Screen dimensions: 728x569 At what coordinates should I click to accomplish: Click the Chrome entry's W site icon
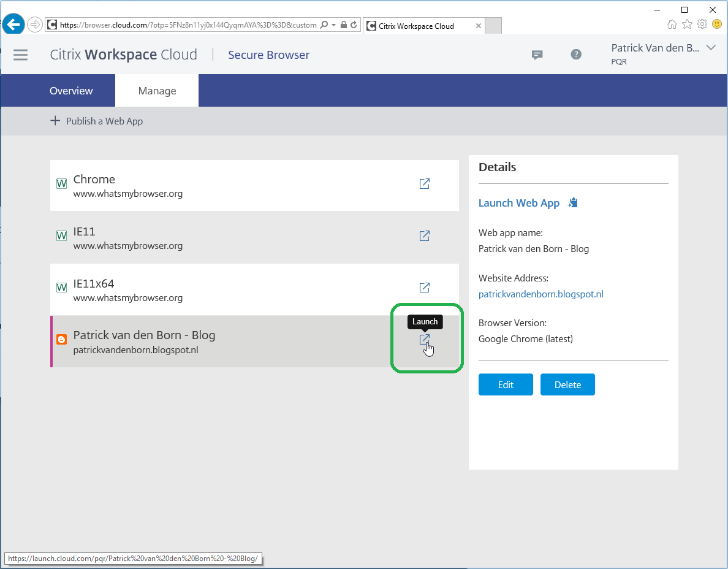click(61, 183)
